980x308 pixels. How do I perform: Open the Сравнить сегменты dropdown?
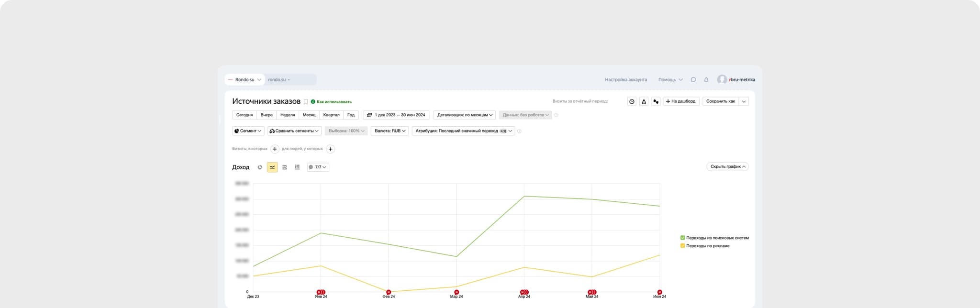[294, 131]
